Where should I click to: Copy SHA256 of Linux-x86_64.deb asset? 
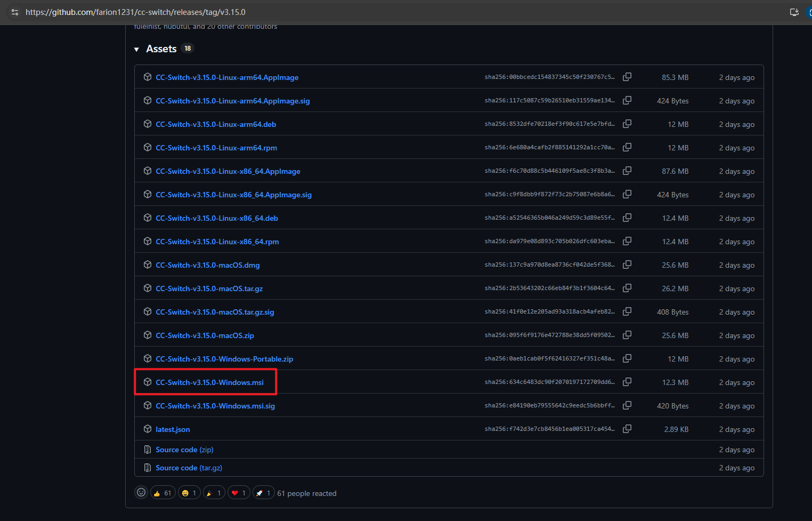tap(627, 218)
